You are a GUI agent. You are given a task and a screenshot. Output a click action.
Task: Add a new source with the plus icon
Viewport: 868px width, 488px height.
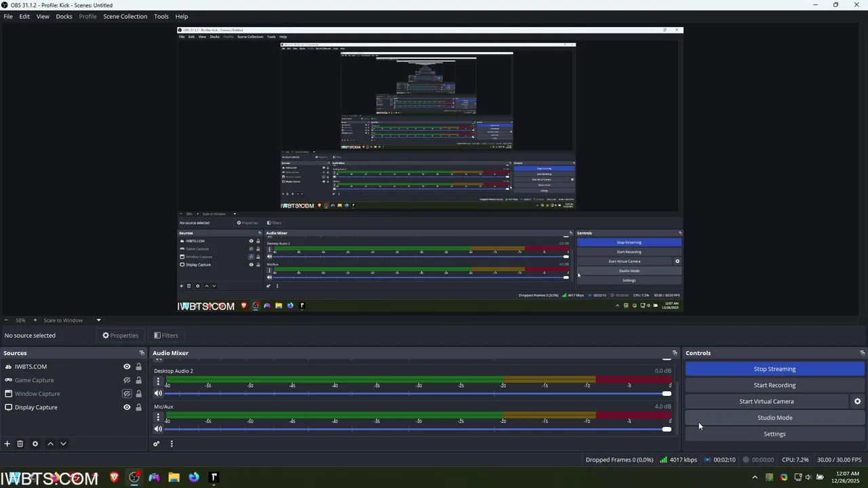click(7, 444)
